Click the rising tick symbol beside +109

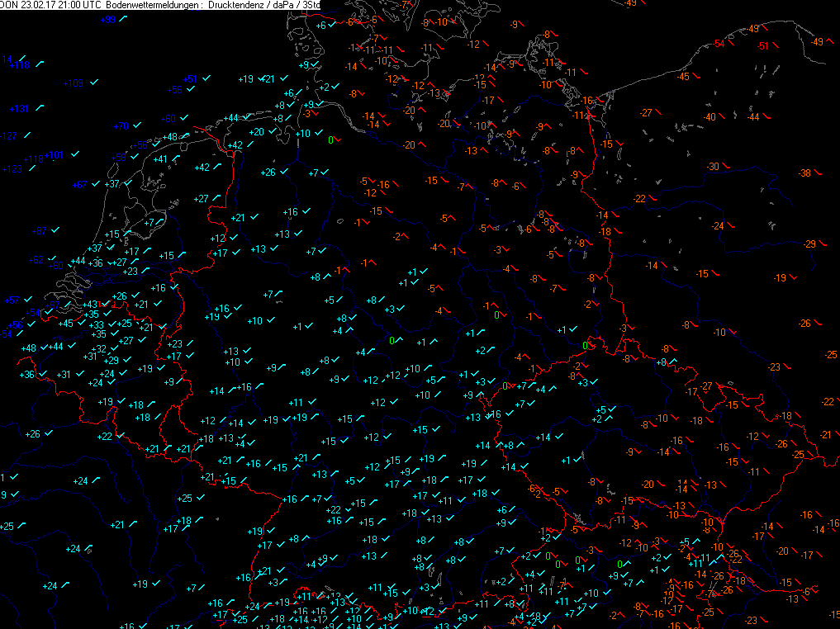95,83
